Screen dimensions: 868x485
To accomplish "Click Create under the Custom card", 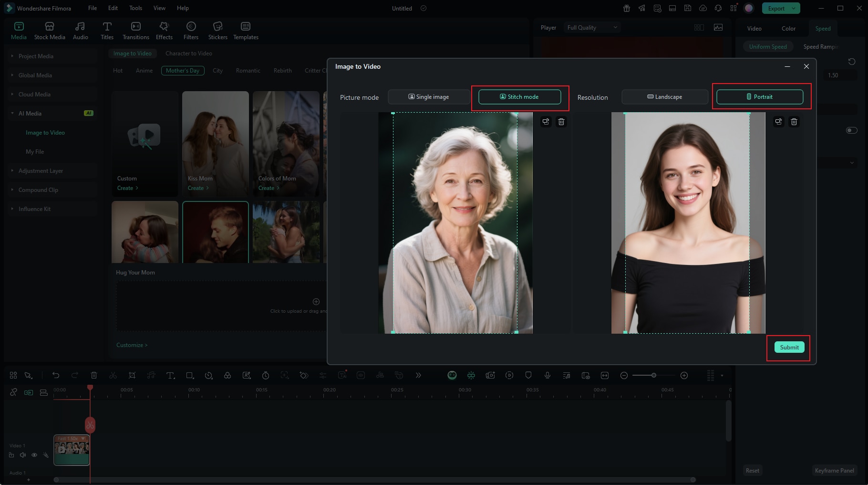I will click(x=127, y=188).
